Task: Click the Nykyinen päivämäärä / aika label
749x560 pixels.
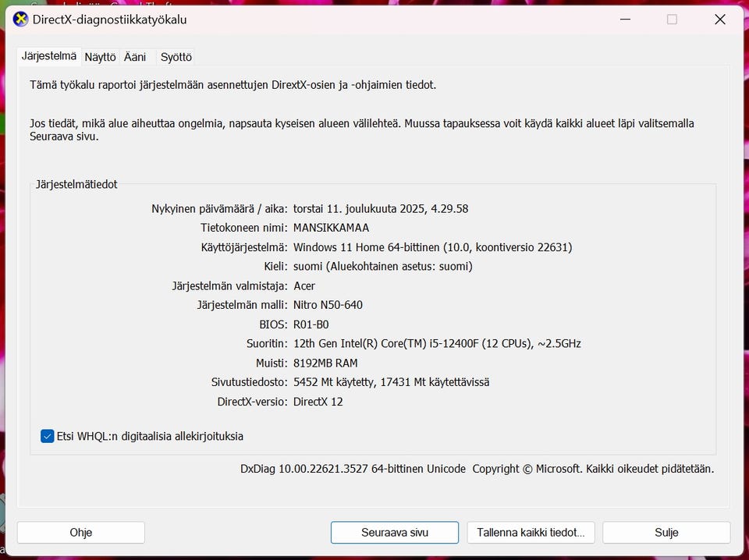Action: click(x=220, y=208)
